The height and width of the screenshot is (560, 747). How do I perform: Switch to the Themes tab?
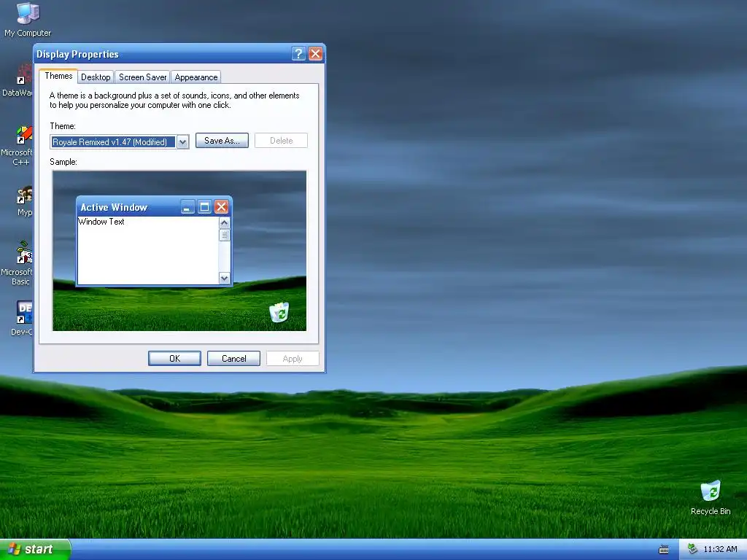coord(58,76)
